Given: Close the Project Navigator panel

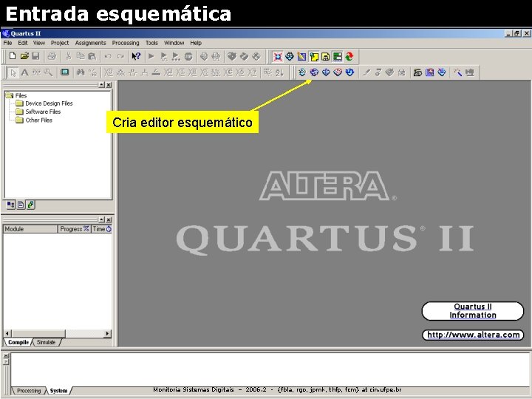Looking at the screenshot, I should point(109,85).
